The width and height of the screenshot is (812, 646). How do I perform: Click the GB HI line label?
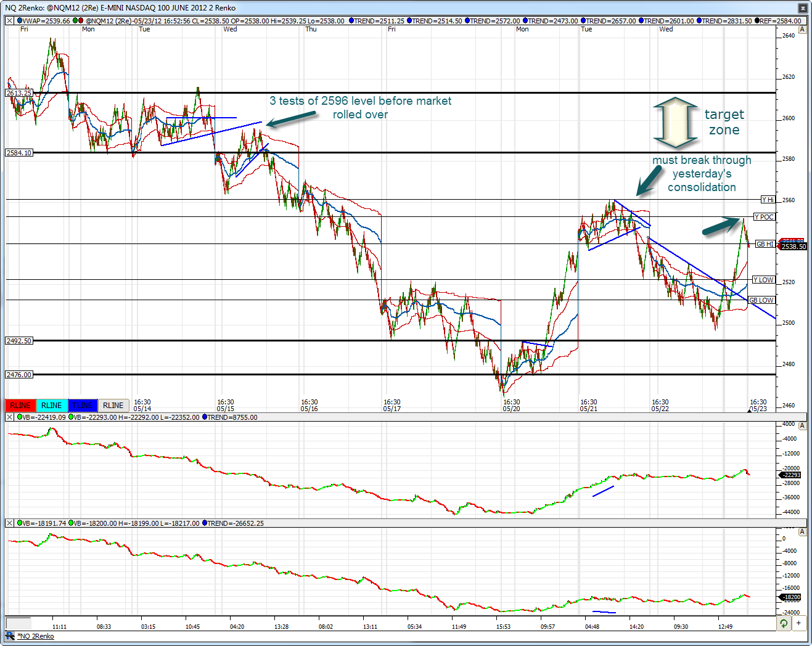(x=765, y=244)
